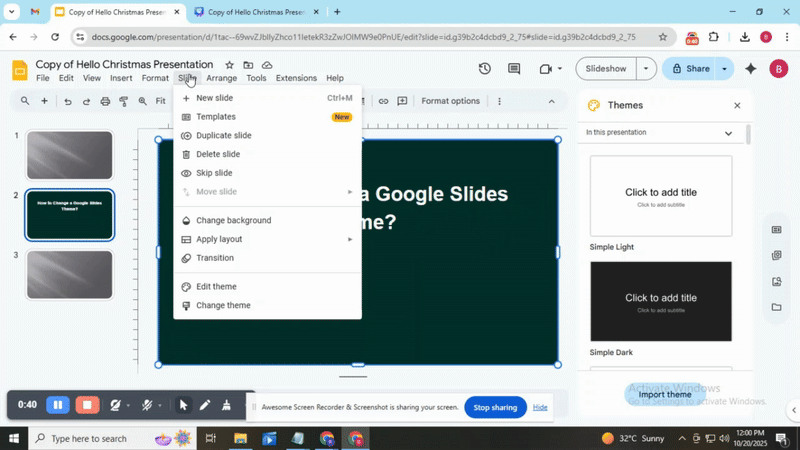Image resolution: width=800 pixels, height=450 pixels.
Task: Select slide 3 thumbnail in filmstrip
Action: point(69,275)
